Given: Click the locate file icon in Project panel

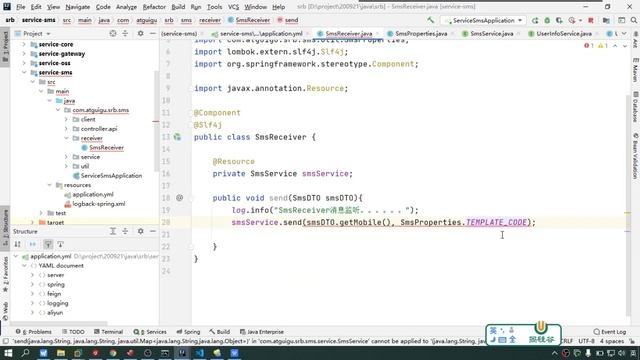Looking at the screenshot, I should (113, 33).
